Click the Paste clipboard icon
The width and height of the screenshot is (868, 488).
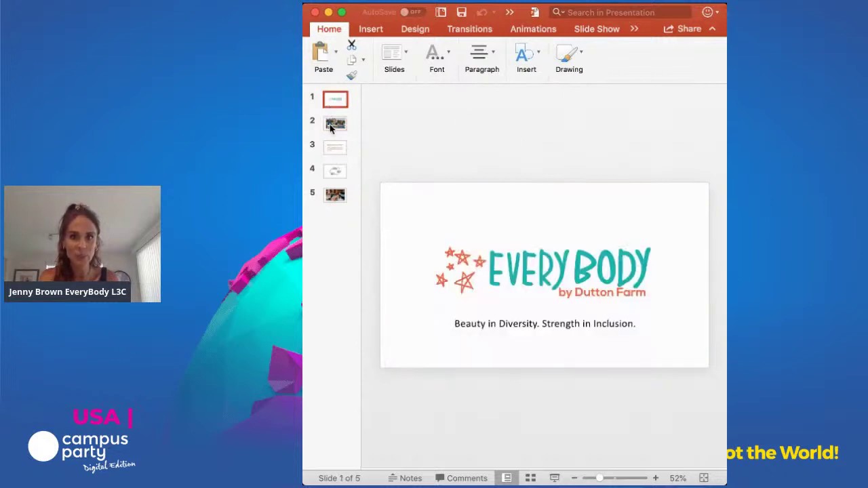[320, 52]
